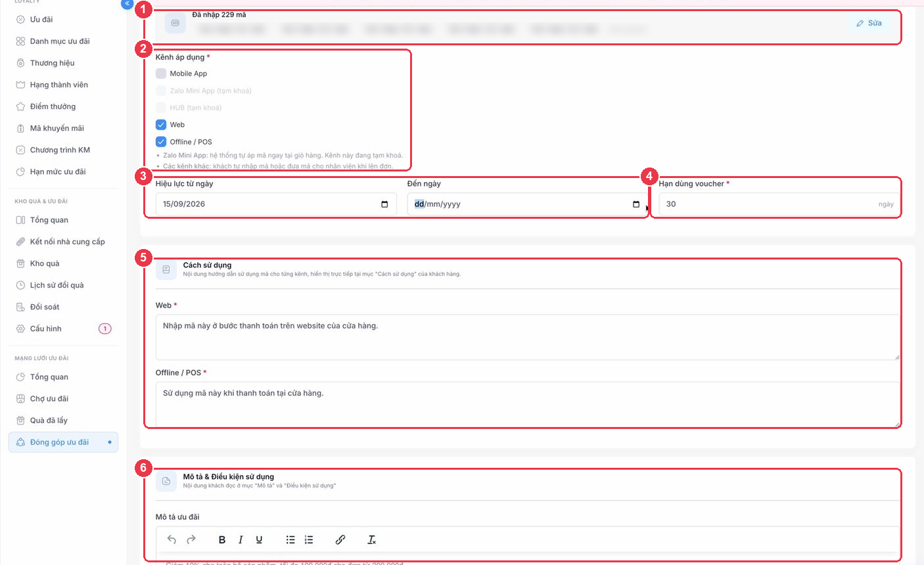This screenshot has height=565, width=924.
Task: Clear text formatting in the description editor
Action: click(372, 539)
